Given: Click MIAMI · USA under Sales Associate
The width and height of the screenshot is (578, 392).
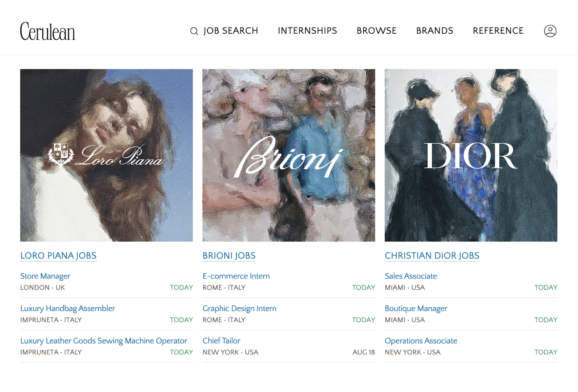Looking at the screenshot, I should point(405,287).
